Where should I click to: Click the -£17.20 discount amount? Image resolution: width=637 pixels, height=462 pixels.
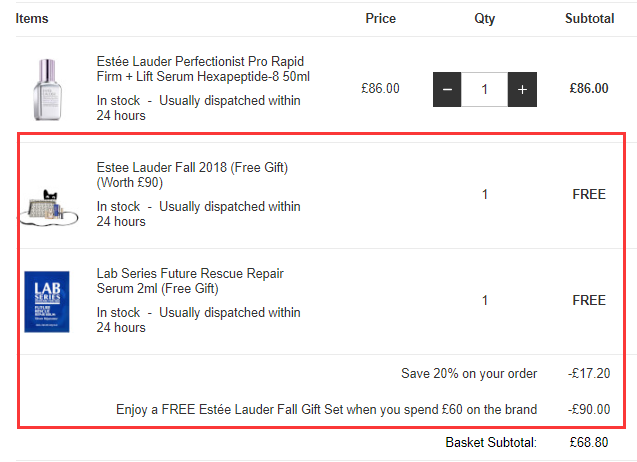(588, 374)
